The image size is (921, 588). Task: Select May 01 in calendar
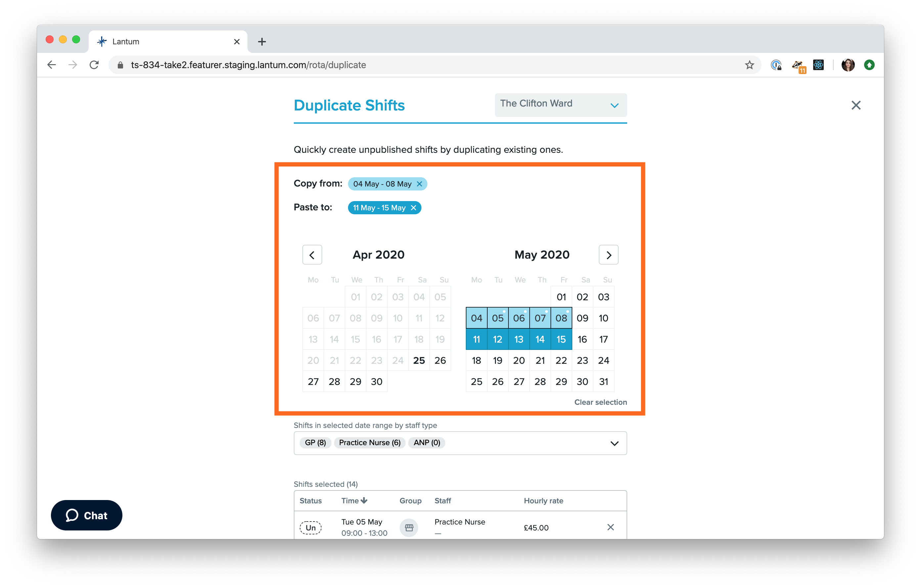561,297
